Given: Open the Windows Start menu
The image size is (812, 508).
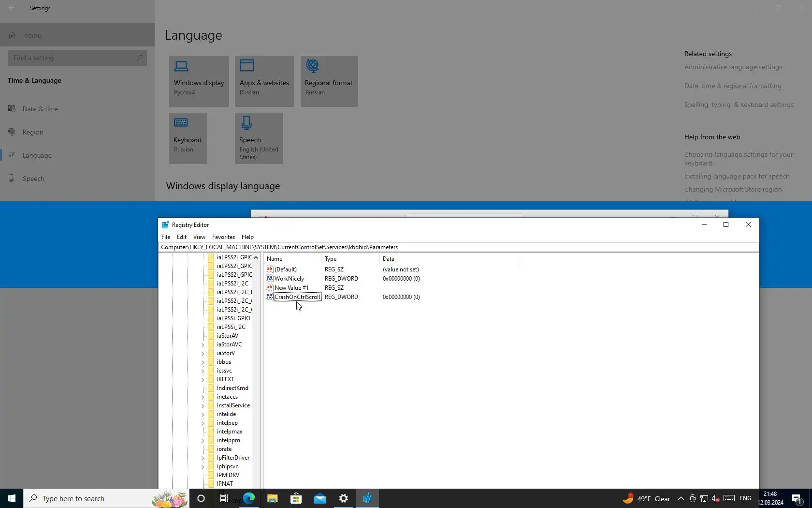Looking at the screenshot, I should pos(12,498).
